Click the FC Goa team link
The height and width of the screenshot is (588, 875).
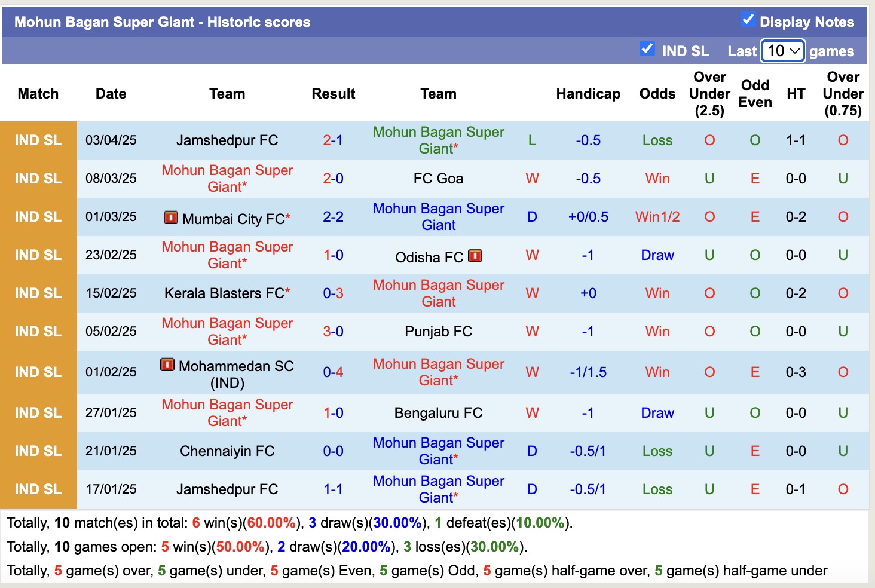coord(438,178)
